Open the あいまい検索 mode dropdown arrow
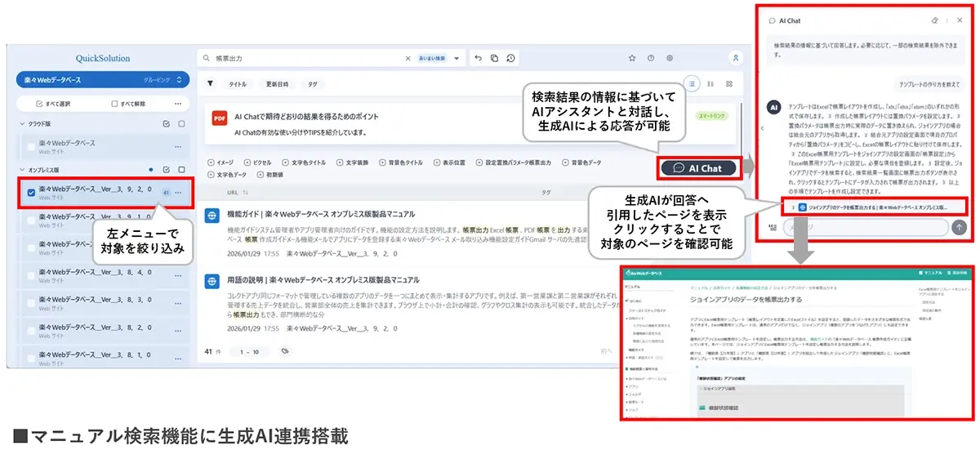 click(x=456, y=59)
